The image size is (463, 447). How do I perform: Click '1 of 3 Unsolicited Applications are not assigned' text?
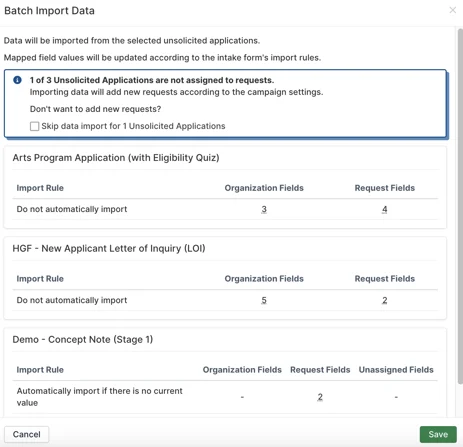[152, 80]
